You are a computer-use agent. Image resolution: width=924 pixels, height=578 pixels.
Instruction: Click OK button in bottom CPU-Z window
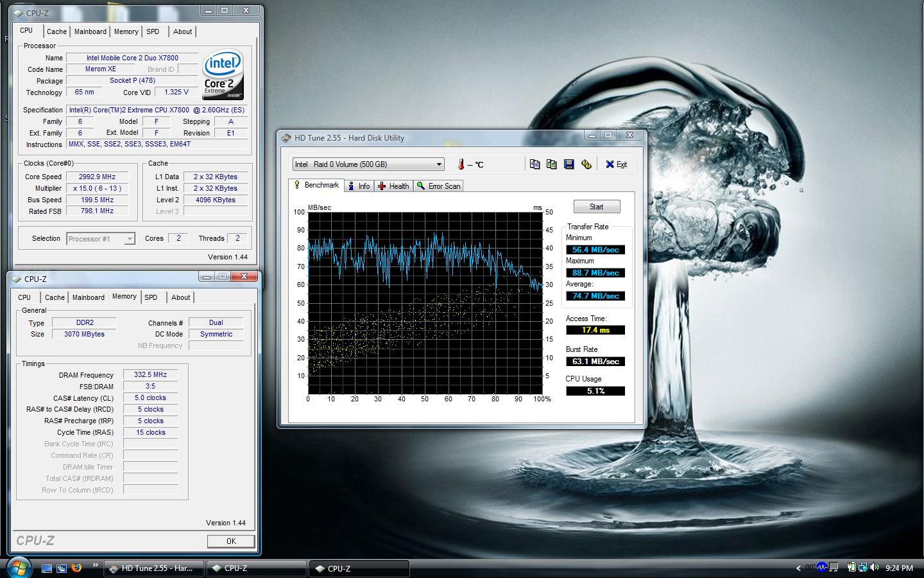point(231,541)
